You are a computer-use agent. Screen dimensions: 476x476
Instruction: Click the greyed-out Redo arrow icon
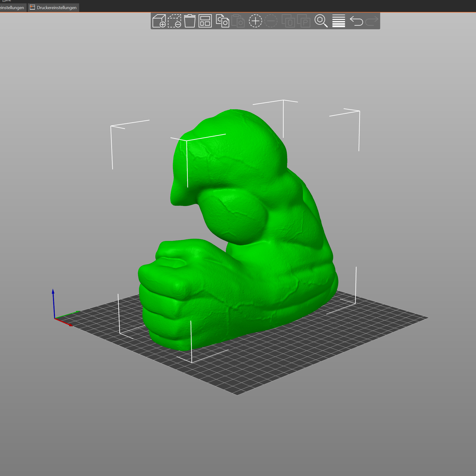(371, 21)
